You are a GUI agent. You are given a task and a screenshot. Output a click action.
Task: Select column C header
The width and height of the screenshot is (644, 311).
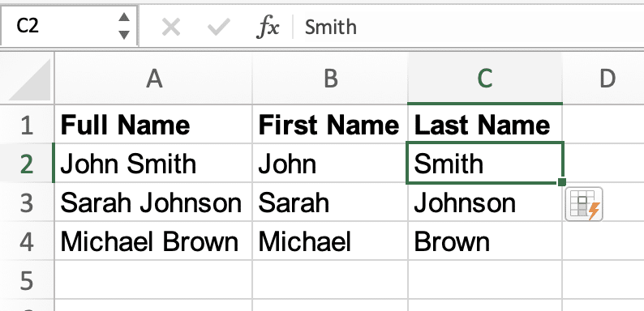(x=485, y=79)
